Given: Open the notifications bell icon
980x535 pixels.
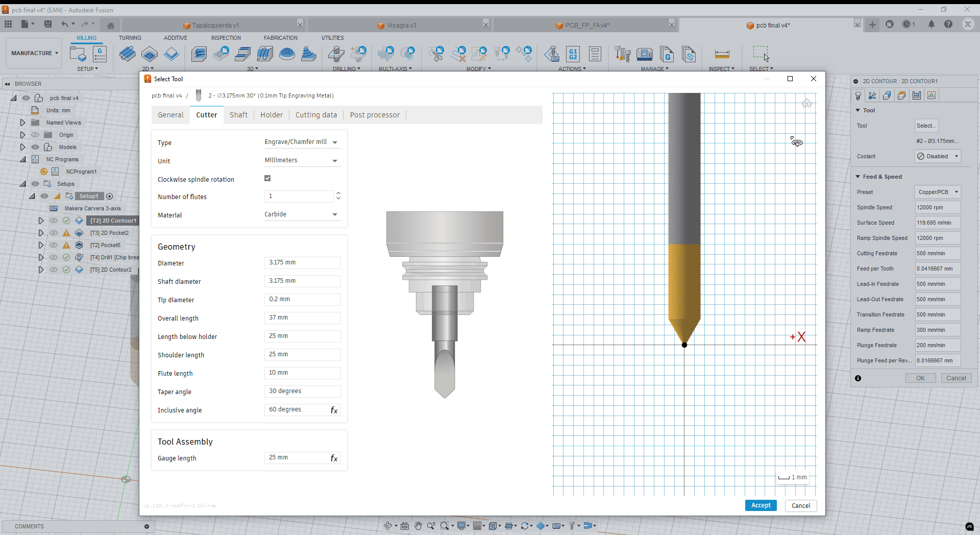Looking at the screenshot, I should [932, 24].
